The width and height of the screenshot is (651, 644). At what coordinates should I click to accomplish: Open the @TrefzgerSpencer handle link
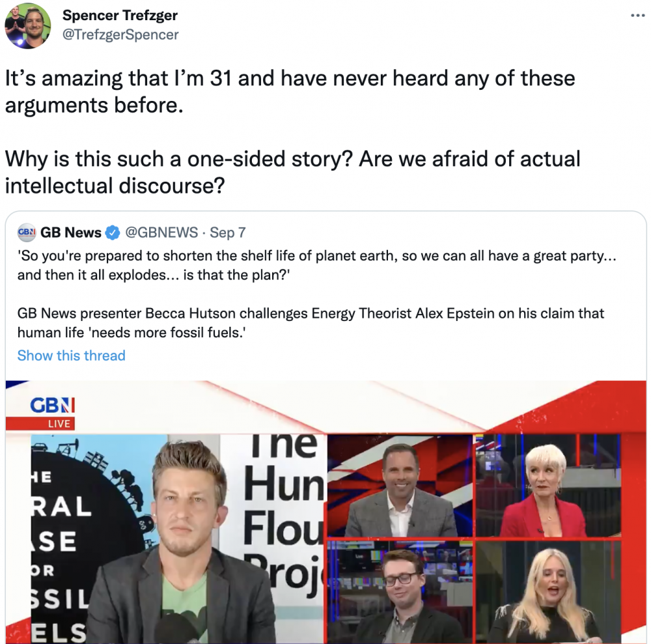click(x=120, y=35)
